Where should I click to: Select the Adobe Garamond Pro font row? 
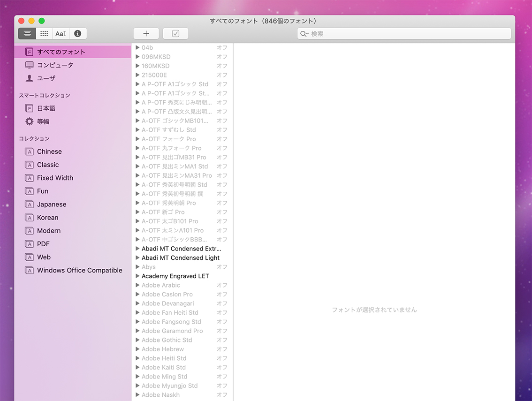point(172,331)
